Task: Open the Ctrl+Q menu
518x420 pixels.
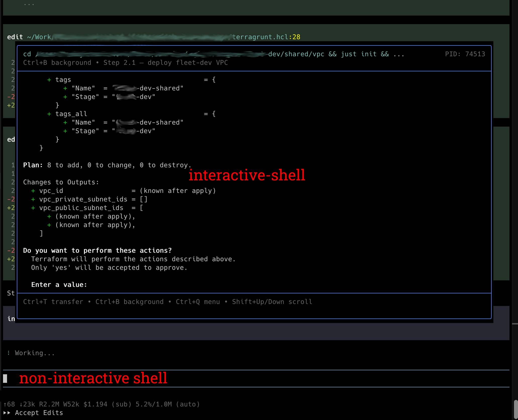Action: (x=198, y=301)
